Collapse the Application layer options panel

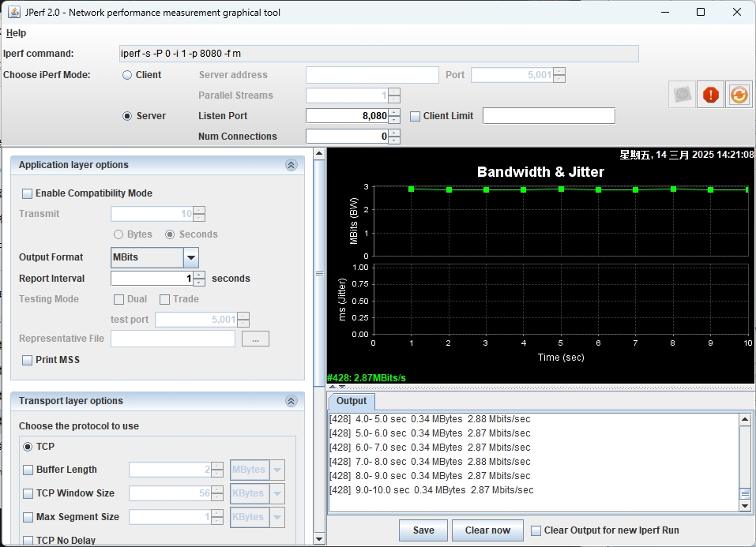[291, 165]
